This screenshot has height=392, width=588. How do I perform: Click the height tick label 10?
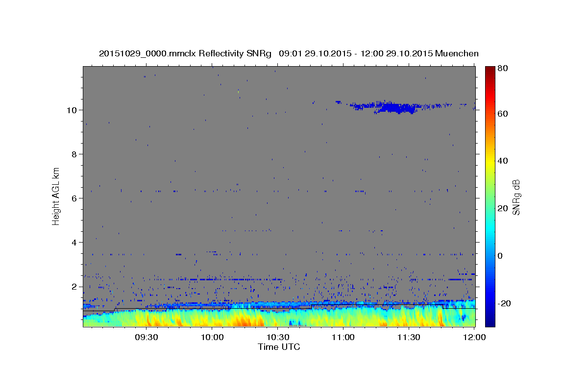[x=73, y=110]
